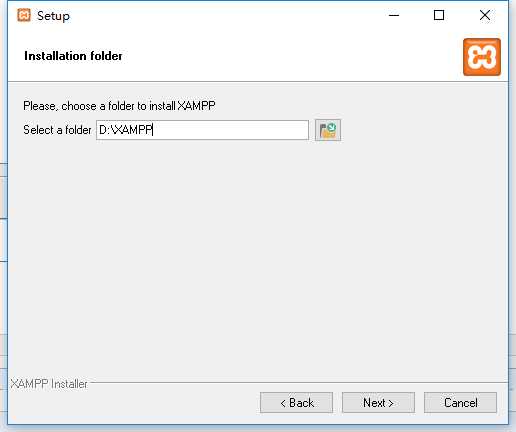The width and height of the screenshot is (516, 432).
Task: Click the "Installation folder" heading
Action: [73, 56]
